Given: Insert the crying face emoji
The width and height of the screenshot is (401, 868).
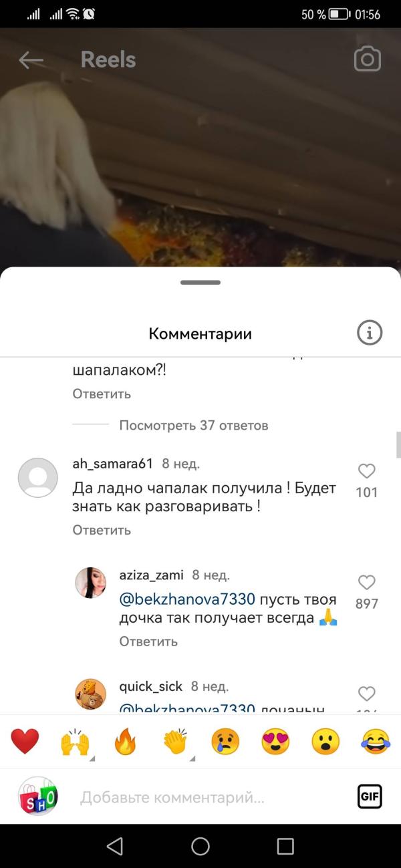Looking at the screenshot, I should point(225,742).
